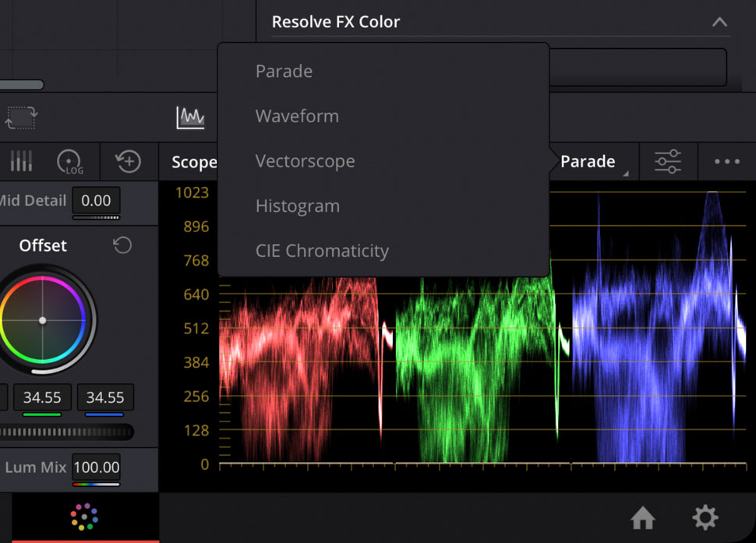The image size is (756, 543).
Task: Open the Color page icon
Action: 84,517
